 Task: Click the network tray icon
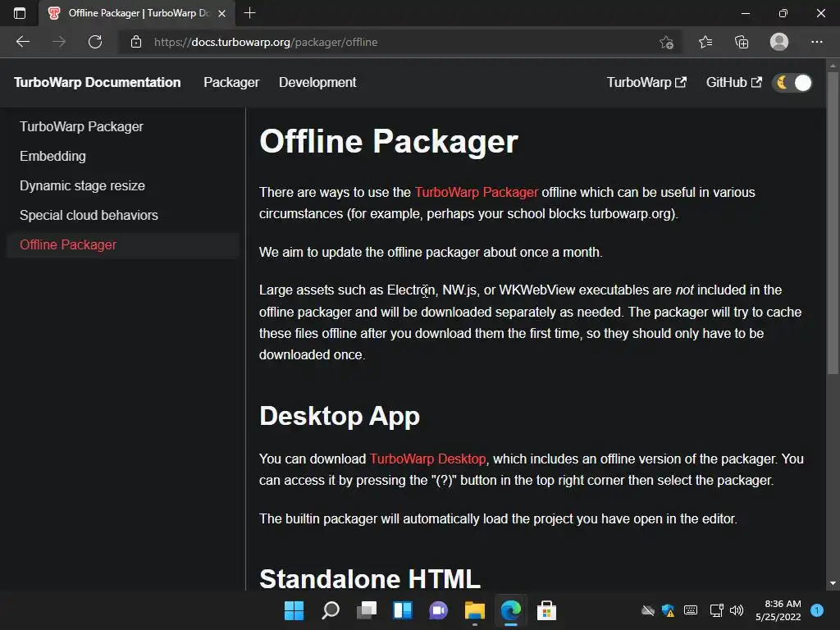tap(716, 610)
